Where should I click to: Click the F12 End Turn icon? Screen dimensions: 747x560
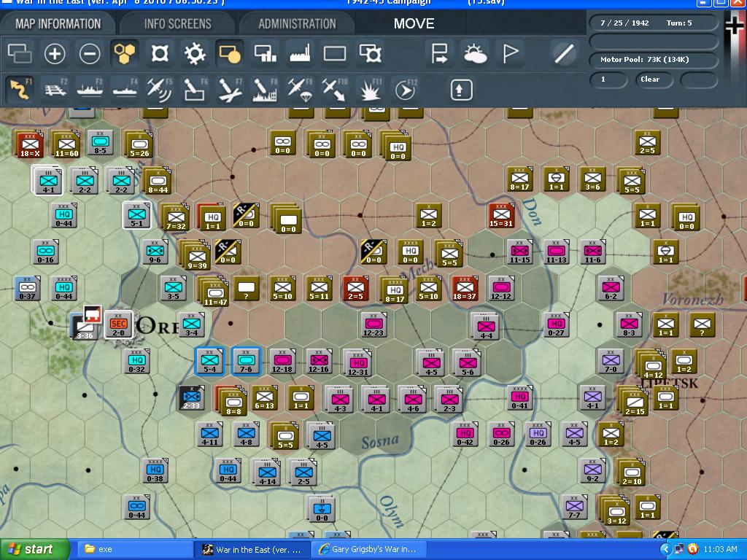click(x=405, y=90)
